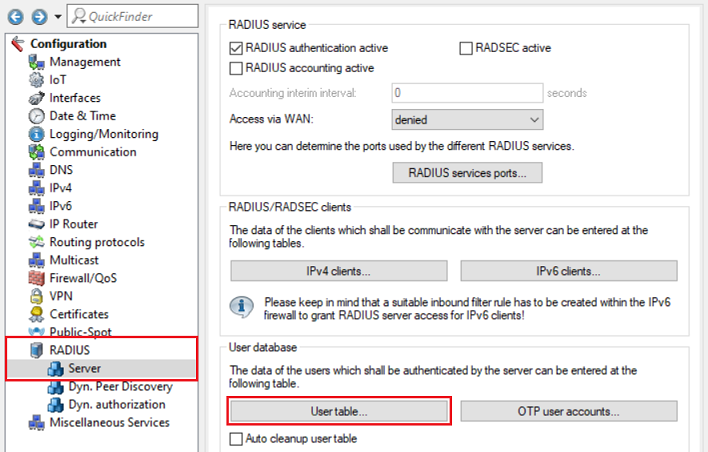The image size is (708, 452).
Task: Open IPv6 clients... table button
Action: tap(568, 270)
